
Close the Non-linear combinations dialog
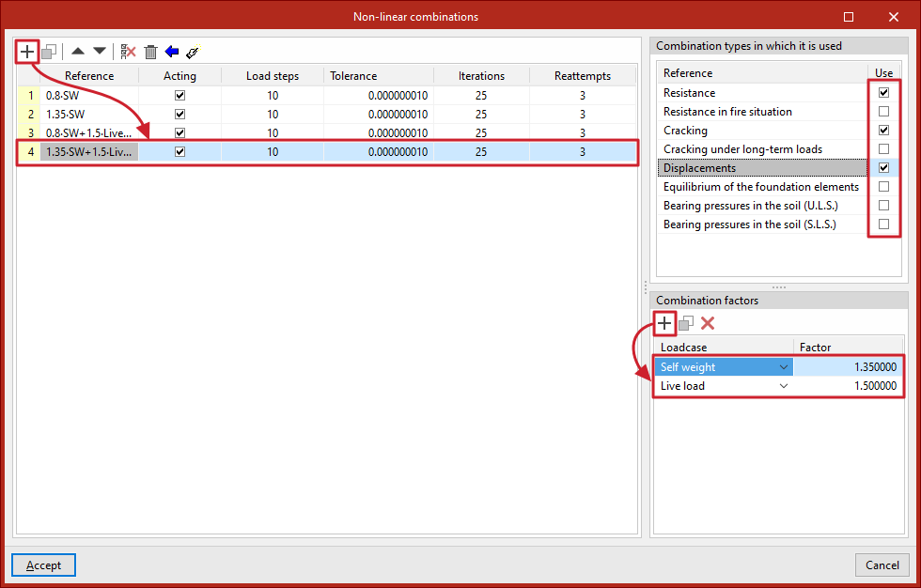point(894,17)
